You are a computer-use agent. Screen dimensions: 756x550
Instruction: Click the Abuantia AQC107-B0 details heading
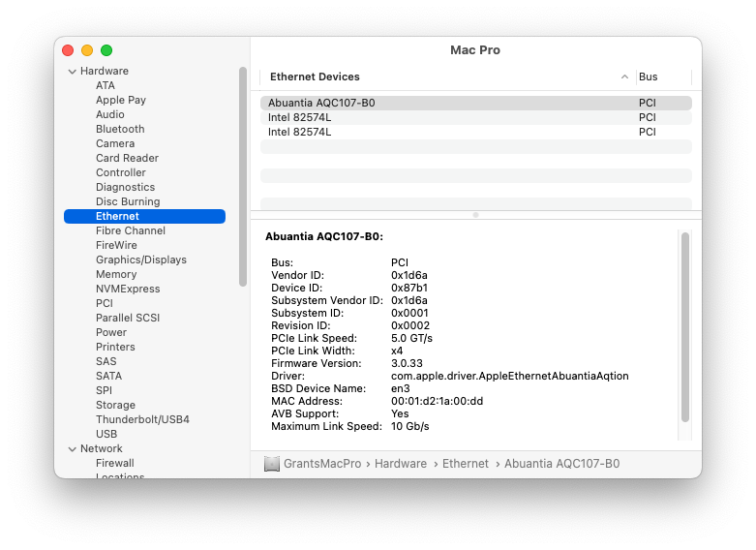click(x=324, y=236)
